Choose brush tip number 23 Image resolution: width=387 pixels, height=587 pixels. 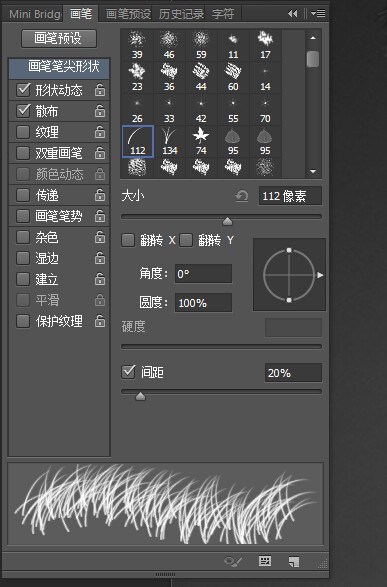coord(137,77)
